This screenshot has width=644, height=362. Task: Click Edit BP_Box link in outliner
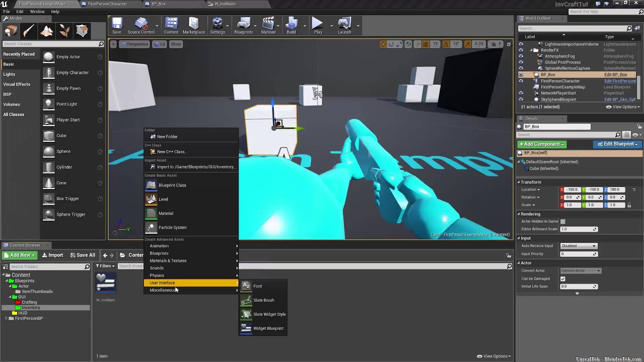[615, 75]
